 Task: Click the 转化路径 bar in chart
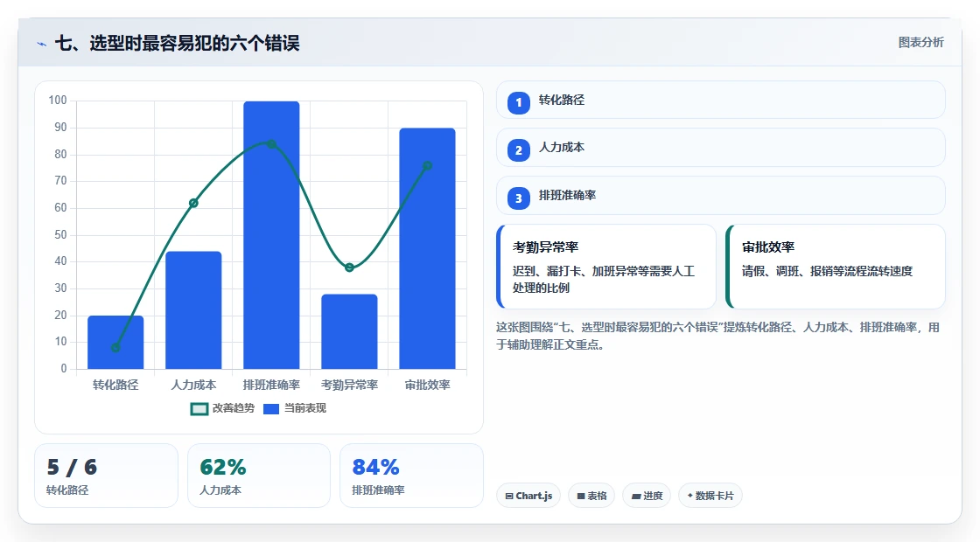115,342
